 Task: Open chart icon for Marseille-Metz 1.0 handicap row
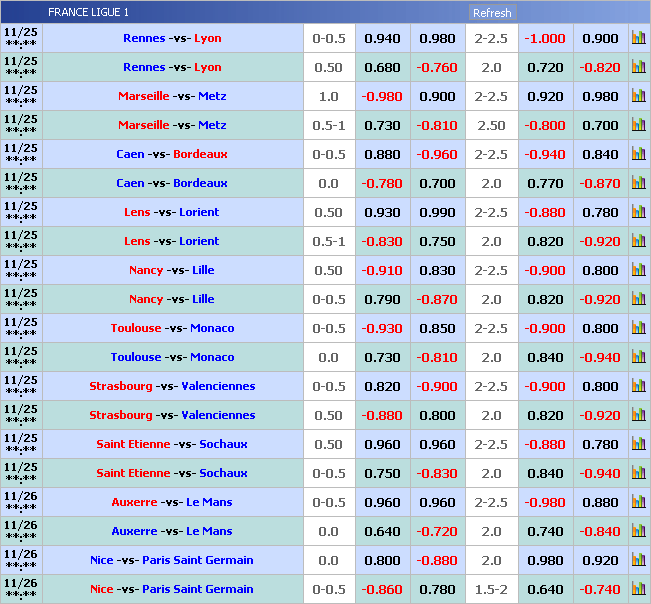click(638, 96)
